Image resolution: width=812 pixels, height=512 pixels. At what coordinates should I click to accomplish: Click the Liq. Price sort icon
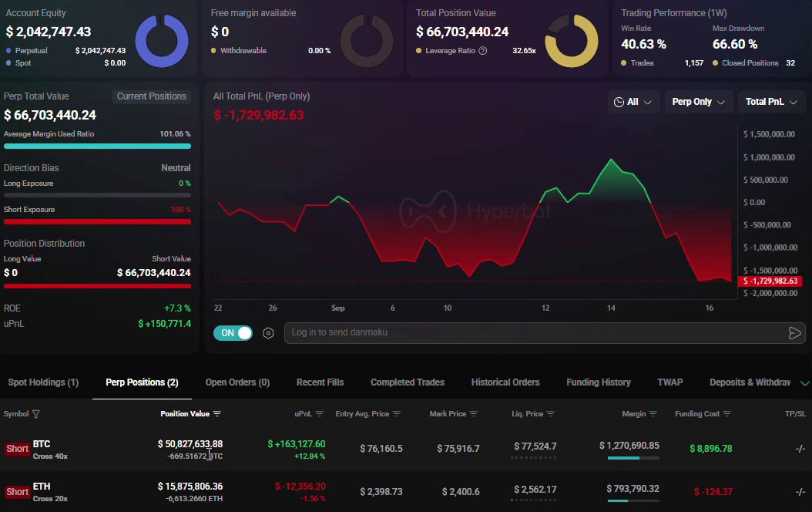[551, 413]
